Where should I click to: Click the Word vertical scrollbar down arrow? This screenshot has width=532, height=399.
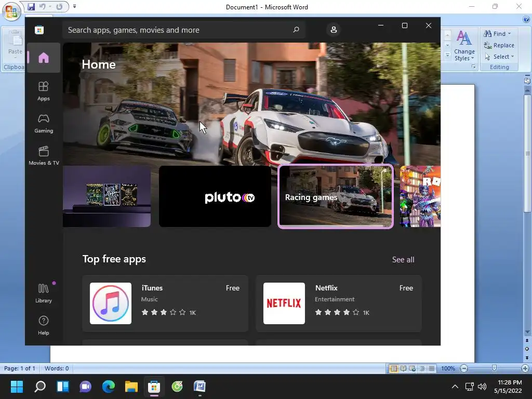click(527, 332)
